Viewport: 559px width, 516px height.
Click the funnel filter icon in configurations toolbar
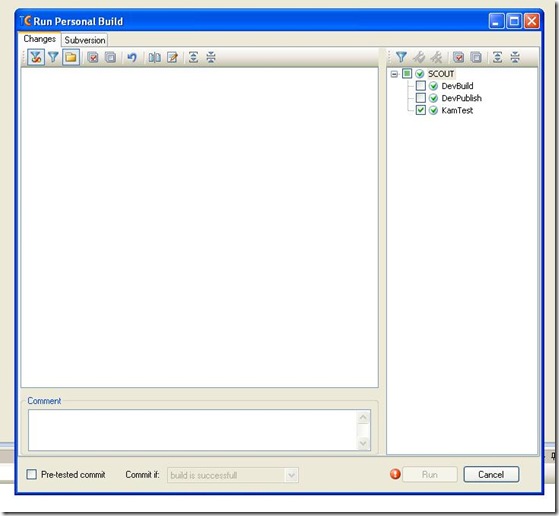[x=401, y=57]
